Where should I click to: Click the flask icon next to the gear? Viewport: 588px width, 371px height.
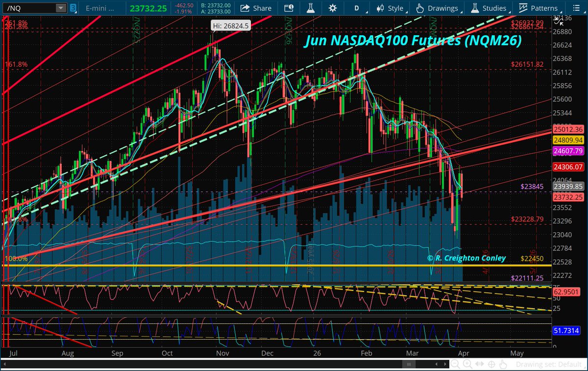pyautogui.click(x=311, y=8)
